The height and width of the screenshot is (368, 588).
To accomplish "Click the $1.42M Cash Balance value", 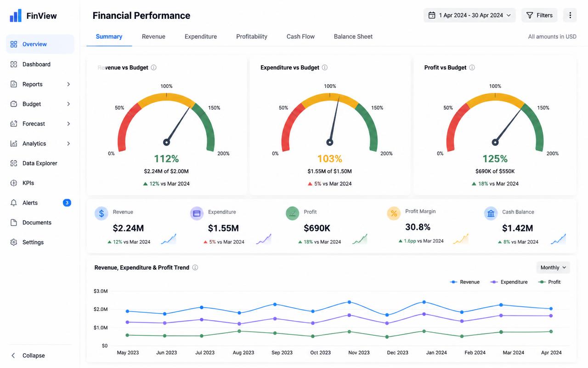I will 518,228.
